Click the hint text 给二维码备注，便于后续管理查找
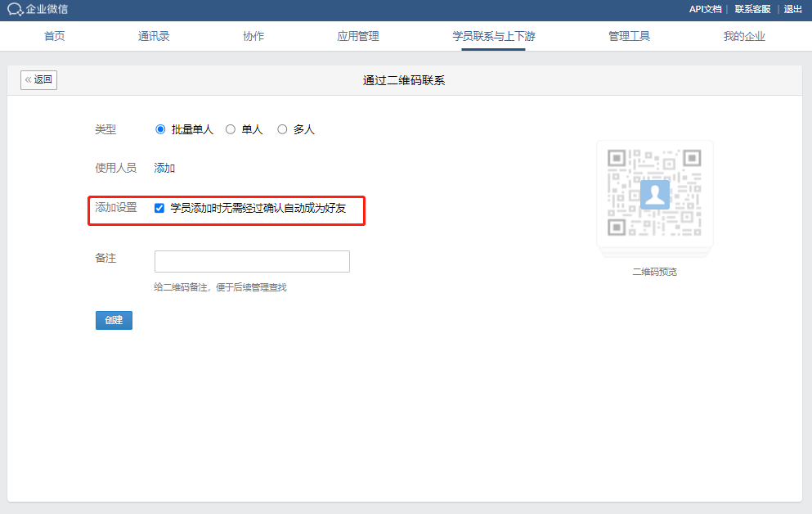 click(x=220, y=287)
